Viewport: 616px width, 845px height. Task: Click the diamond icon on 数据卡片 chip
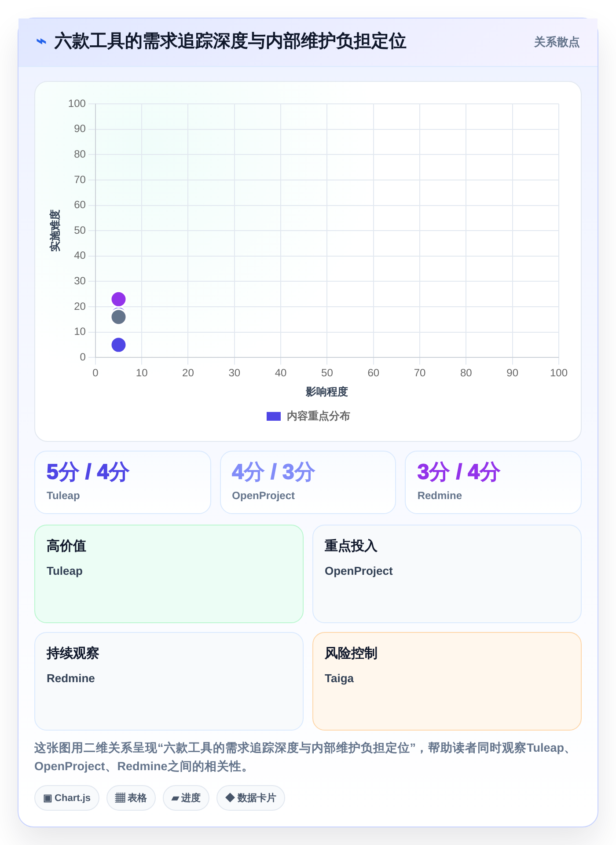tap(230, 797)
